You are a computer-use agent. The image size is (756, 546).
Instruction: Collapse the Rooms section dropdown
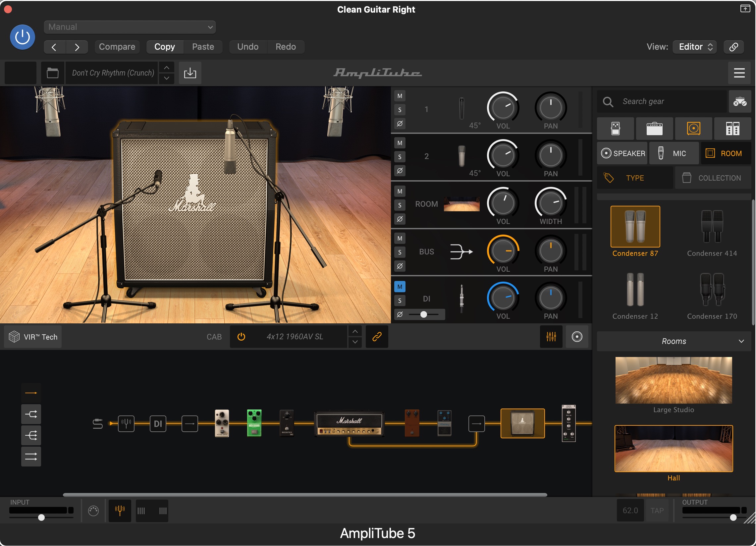[674, 341]
